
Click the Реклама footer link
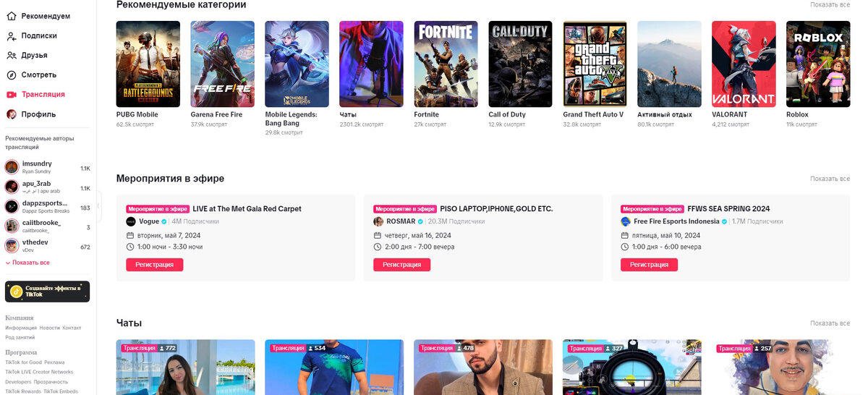pyautogui.click(x=54, y=362)
